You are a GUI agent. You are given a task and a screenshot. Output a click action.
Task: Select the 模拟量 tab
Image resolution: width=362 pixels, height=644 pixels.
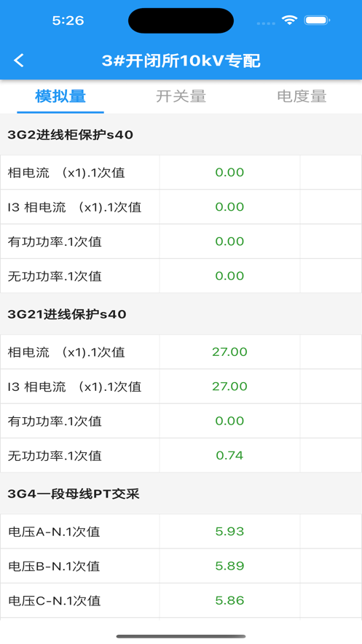[60, 96]
